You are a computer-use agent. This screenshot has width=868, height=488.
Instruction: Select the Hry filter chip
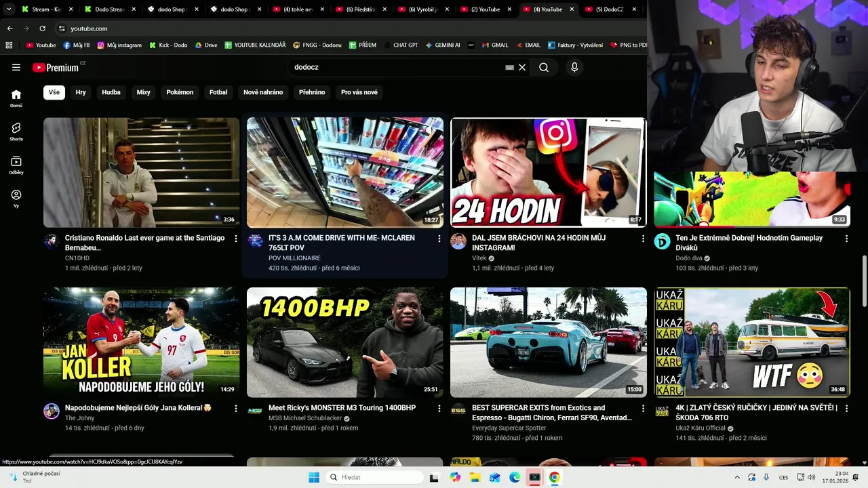[81, 92]
